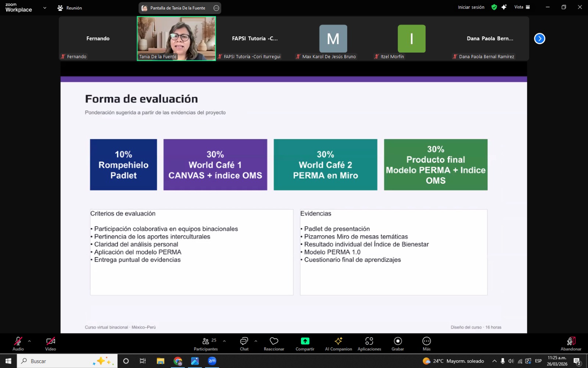Leave the meeting with Abandonar
This screenshot has width=588, height=368.
[x=571, y=344]
